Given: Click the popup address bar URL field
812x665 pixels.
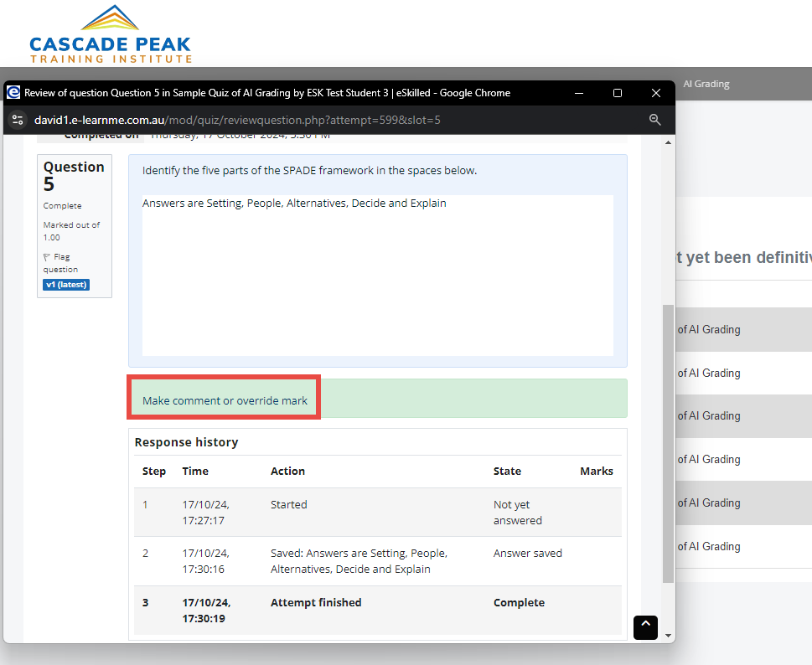Looking at the screenshot, I should 237,120.
